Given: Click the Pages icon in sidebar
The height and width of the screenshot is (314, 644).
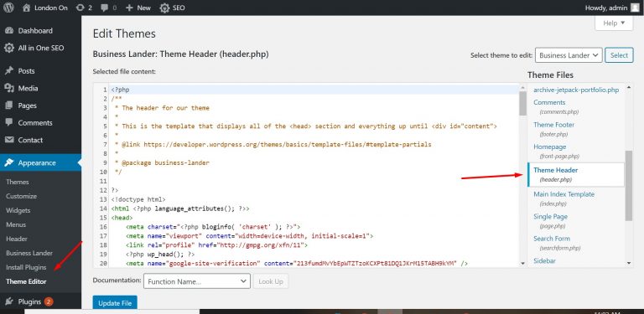Looking at the screenshot, I should click(9, 106).
